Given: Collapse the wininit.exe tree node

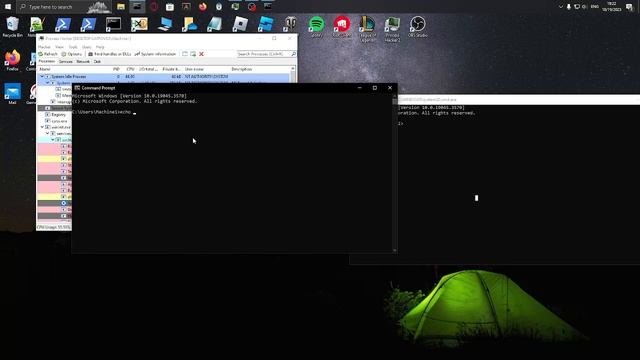Looking at the screenshot, I should tap(42, 127).
